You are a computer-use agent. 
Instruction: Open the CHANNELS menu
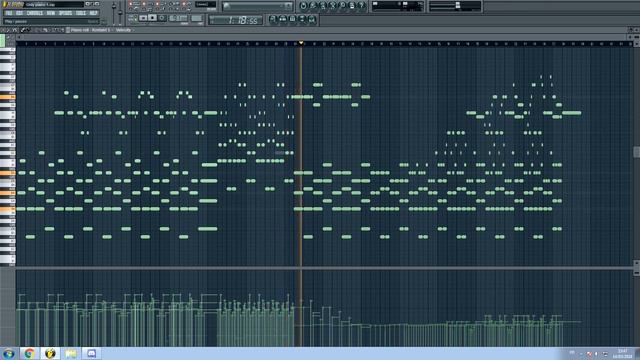(35, 13)
